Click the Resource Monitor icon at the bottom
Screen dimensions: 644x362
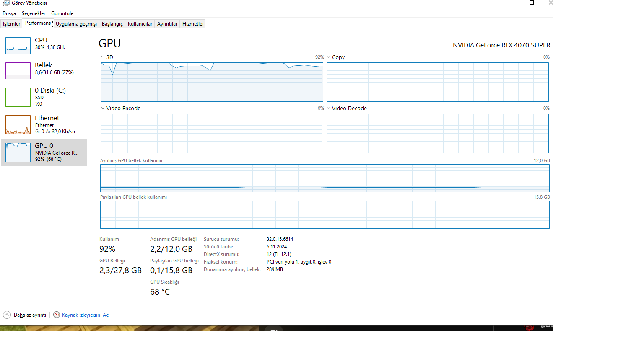pos(57,315)
